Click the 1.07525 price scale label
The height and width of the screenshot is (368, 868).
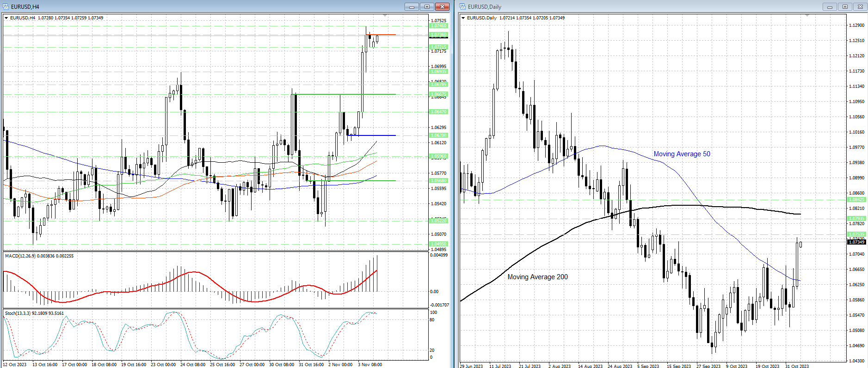coord(439,21)
